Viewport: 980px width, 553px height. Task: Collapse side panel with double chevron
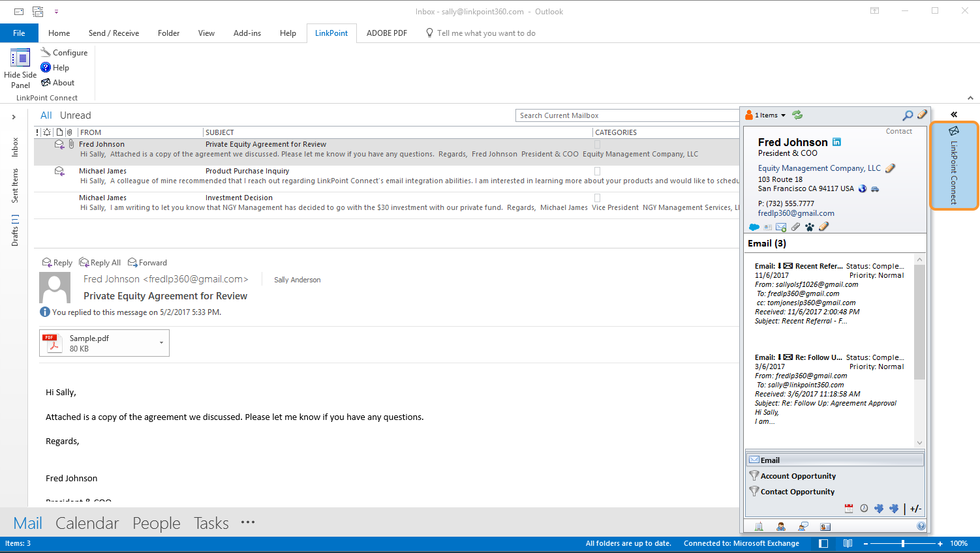pyautogui.click(x=954, y=114)
